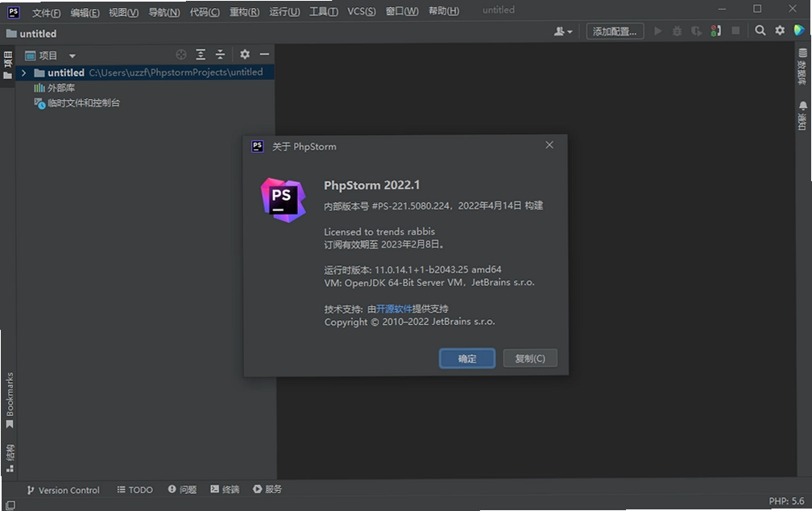
Task: Open the Code (代码) menu
Action: (205, 12)
